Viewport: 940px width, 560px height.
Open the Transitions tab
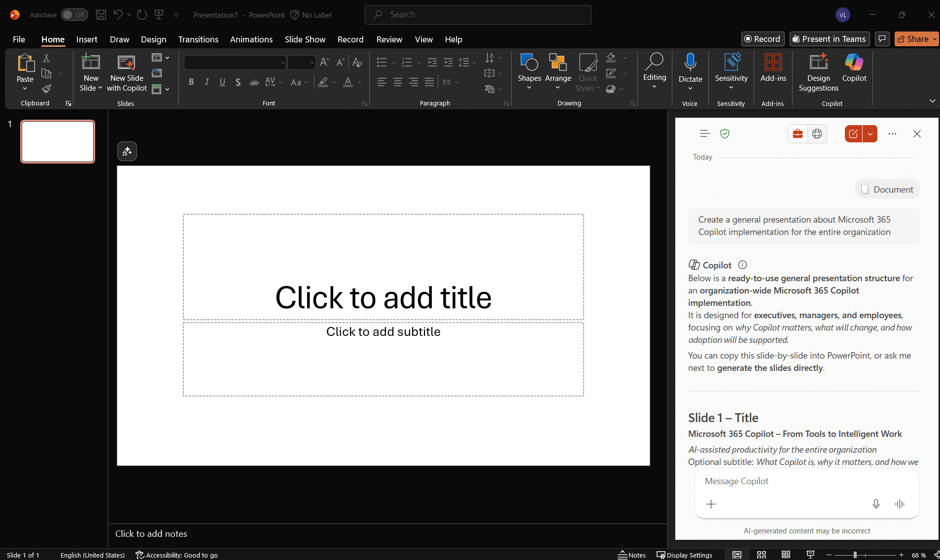pyautogui.click(x=198, y=39)
